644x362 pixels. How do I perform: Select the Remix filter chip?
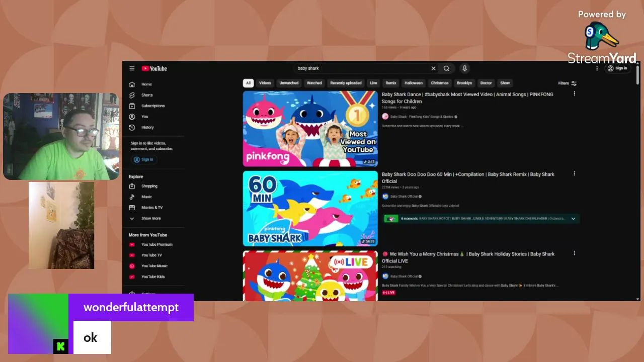coord(391,83)
